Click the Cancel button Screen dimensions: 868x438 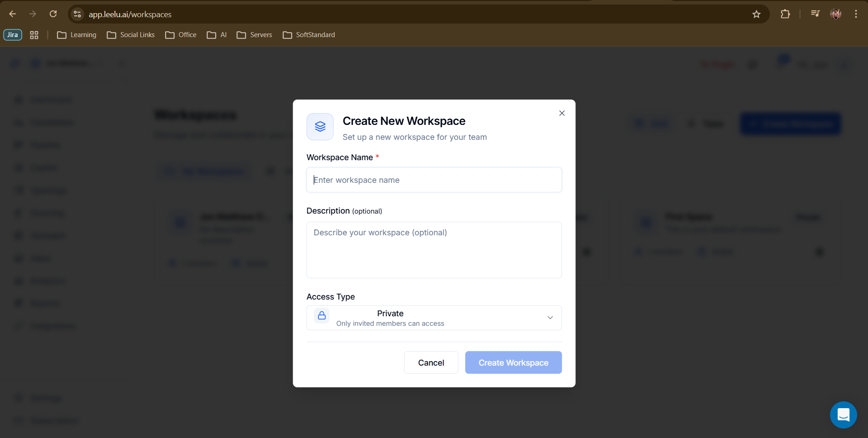click(x=431, y=363)
